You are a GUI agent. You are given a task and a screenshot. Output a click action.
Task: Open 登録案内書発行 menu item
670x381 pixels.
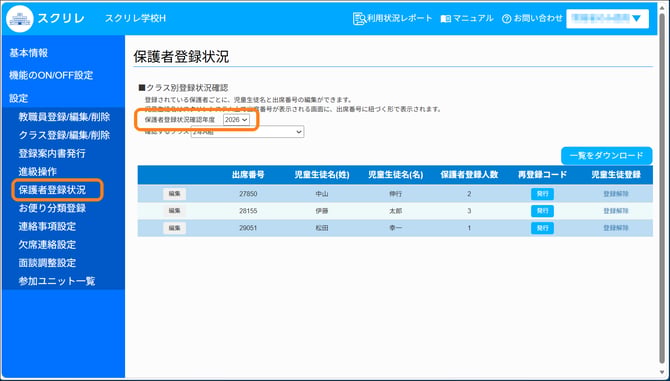point(52,153)
